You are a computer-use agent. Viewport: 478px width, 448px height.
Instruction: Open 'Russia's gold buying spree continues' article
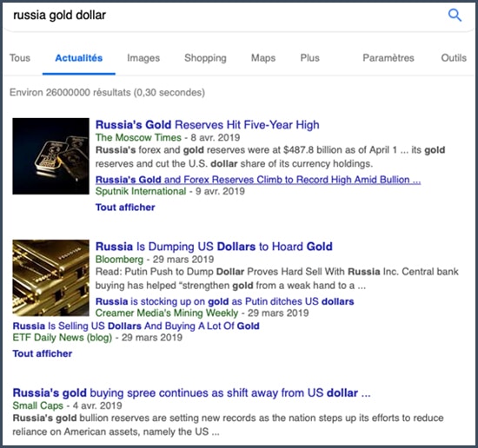191,393
